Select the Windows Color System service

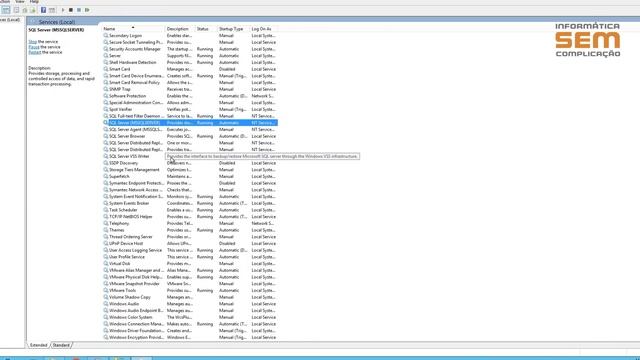coord(190,317)
